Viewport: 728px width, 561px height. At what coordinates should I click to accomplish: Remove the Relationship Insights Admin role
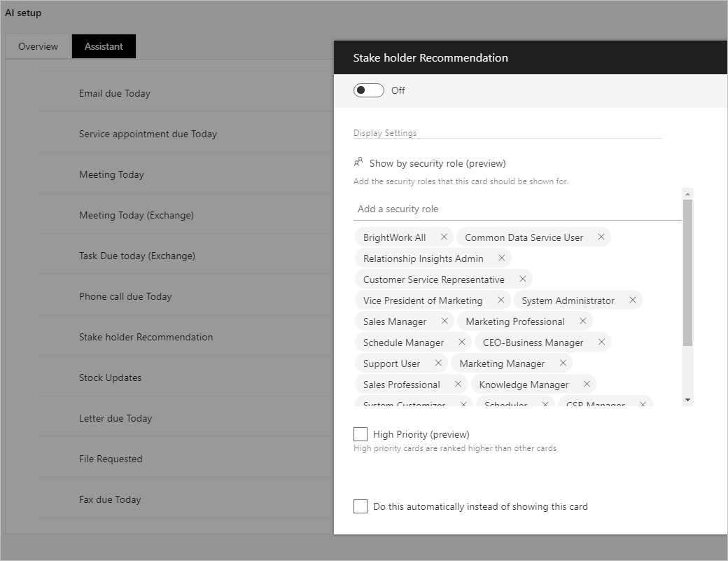coord(501,258)
